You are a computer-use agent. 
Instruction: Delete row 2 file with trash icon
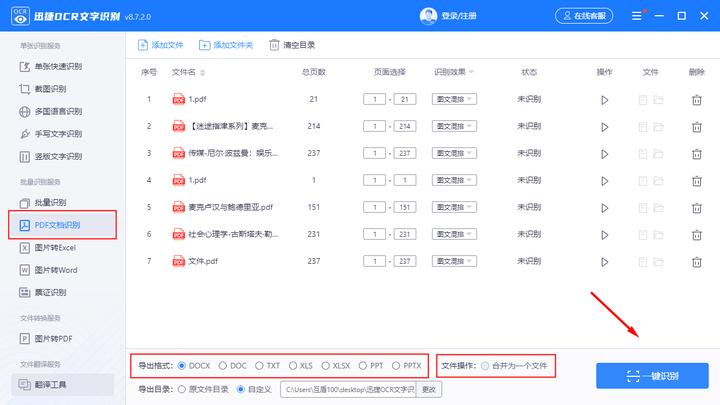[697, 127]
